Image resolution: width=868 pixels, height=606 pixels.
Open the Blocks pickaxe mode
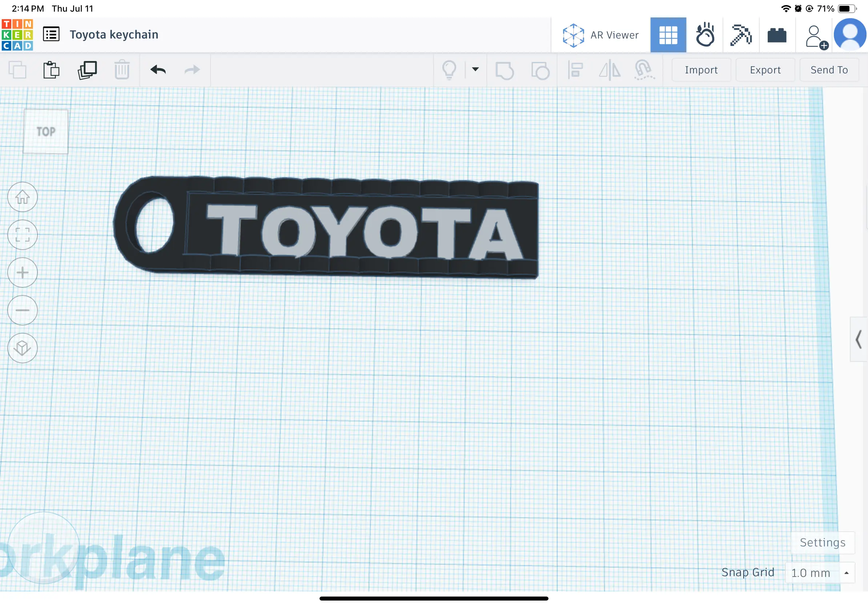point(740,35)
